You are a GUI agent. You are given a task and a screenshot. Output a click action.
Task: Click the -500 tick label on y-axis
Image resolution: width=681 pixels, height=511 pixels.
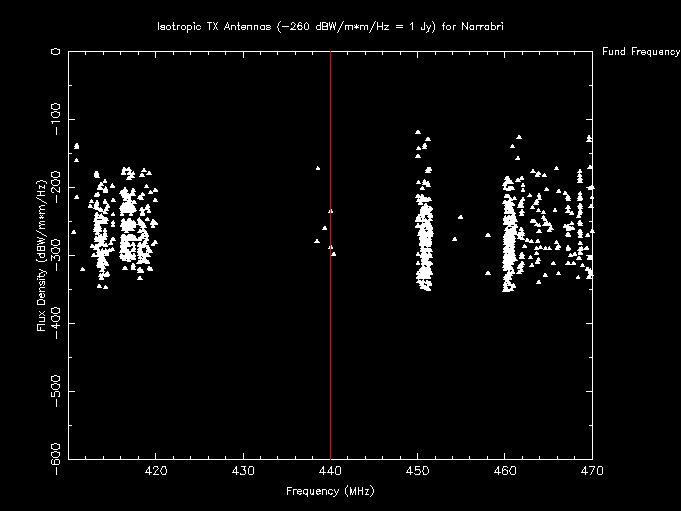(x=56, y=391)
